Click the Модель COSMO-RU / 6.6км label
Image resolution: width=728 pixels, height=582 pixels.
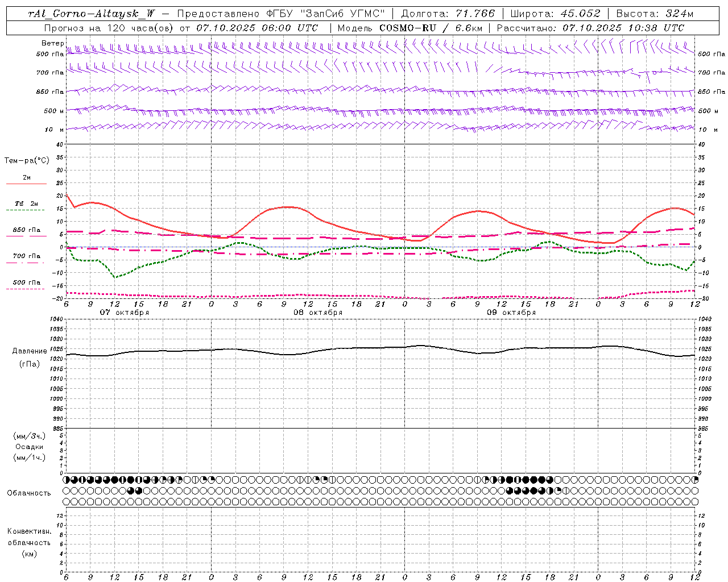pyautogui.click(x=410, y=28)
